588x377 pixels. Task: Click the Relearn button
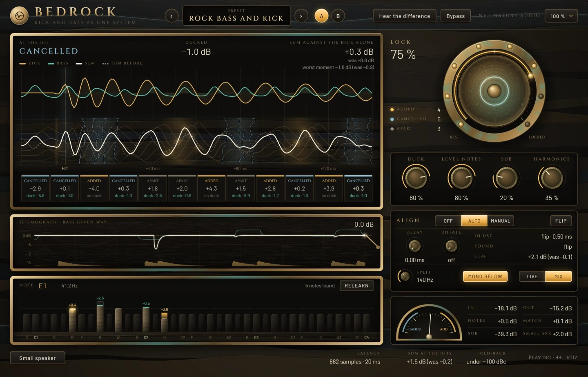(356, 286)
